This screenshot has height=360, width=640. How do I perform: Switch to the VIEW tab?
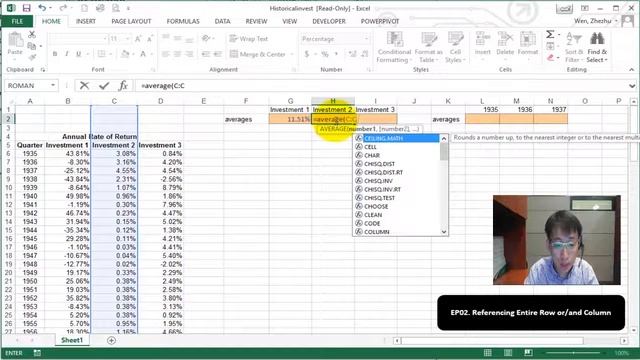coord(290,21)
